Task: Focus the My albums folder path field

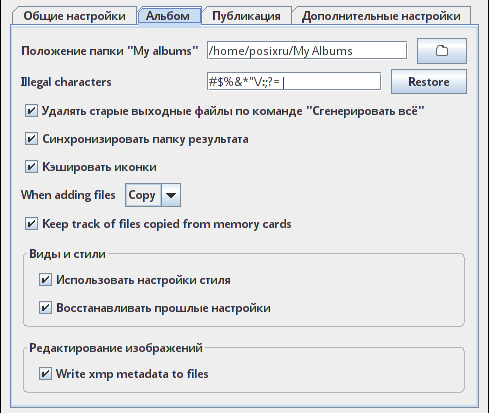Action: [x=307, y=51]
